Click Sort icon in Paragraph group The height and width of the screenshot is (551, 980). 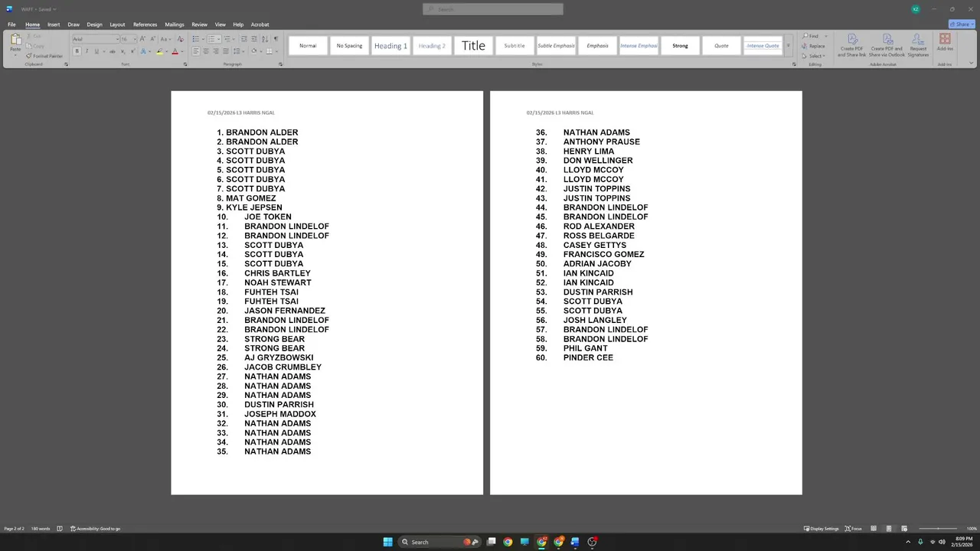point(265,39)
